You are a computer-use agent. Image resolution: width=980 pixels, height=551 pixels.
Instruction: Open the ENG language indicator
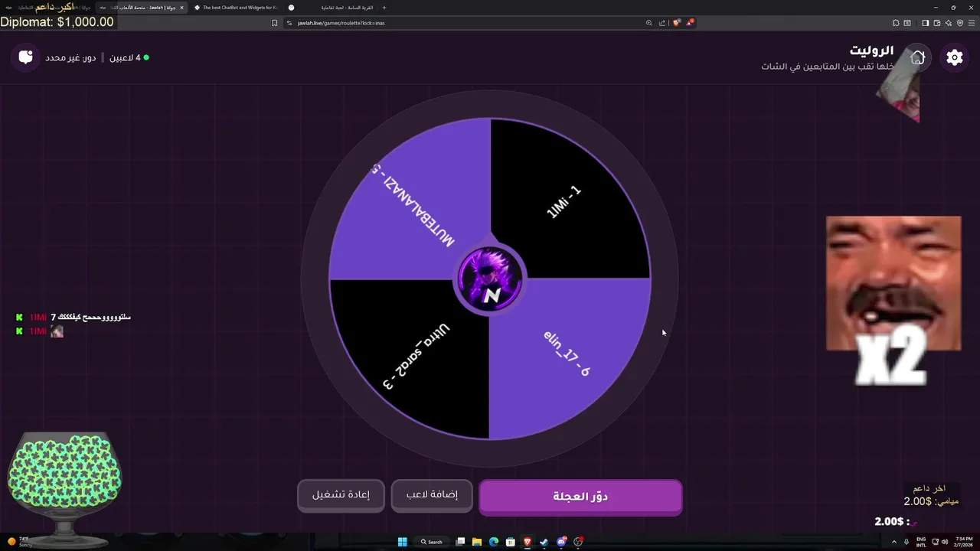point(921,542)
